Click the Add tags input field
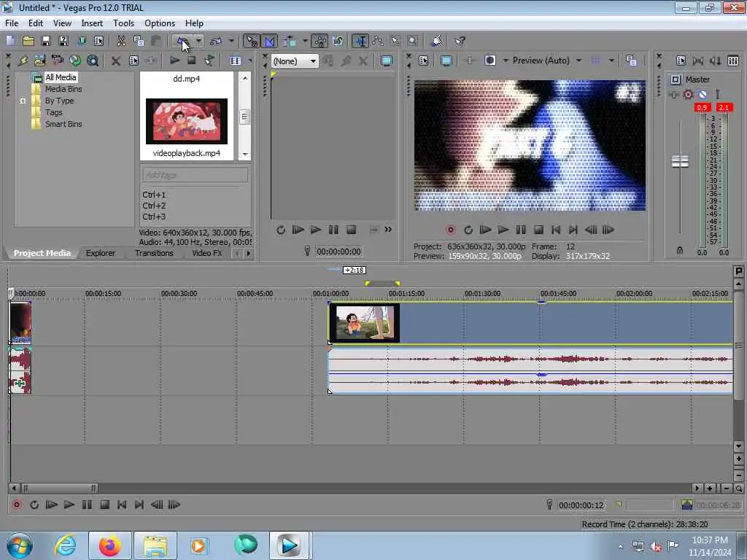Screen dimensions: 747x560 point(195,175)
